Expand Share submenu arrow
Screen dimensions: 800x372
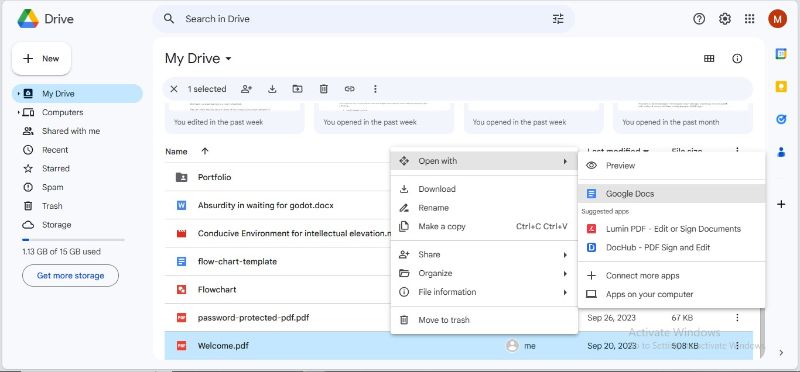(x=565, y=255)
